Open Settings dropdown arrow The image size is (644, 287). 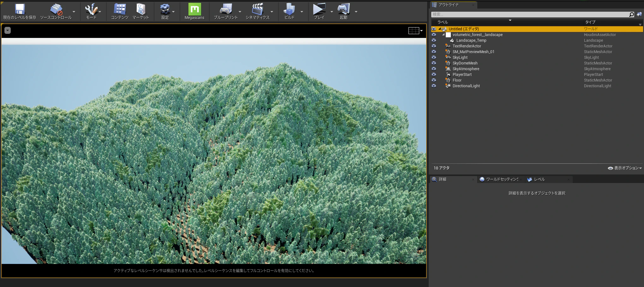click(173, 12)
